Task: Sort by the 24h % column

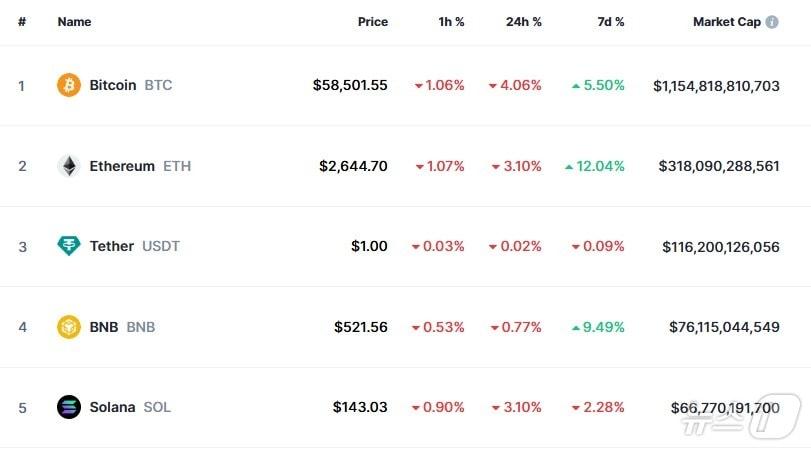Action: point(524,22)
